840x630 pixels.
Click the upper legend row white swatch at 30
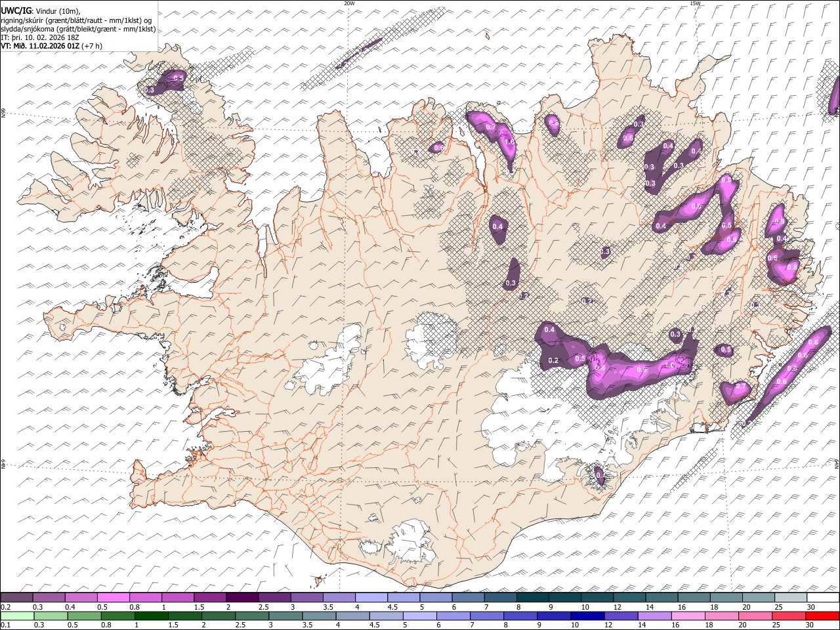tap(824, 598)
